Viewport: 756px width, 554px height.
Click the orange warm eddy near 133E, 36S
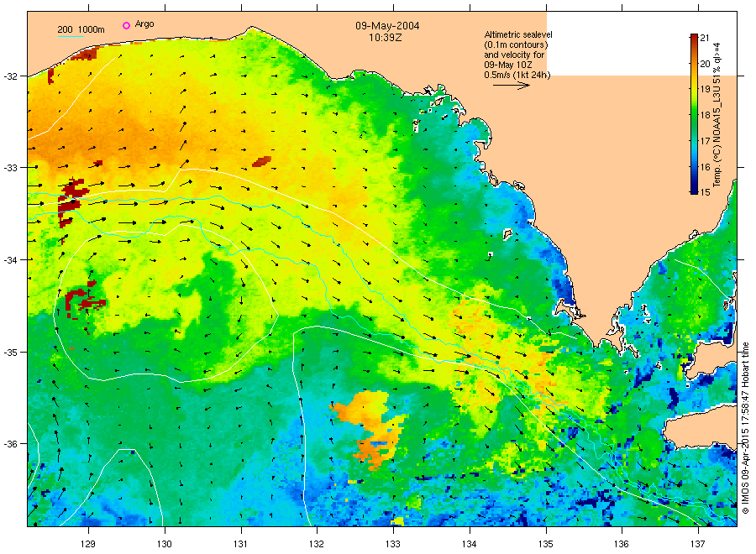[x=371, y=429]
